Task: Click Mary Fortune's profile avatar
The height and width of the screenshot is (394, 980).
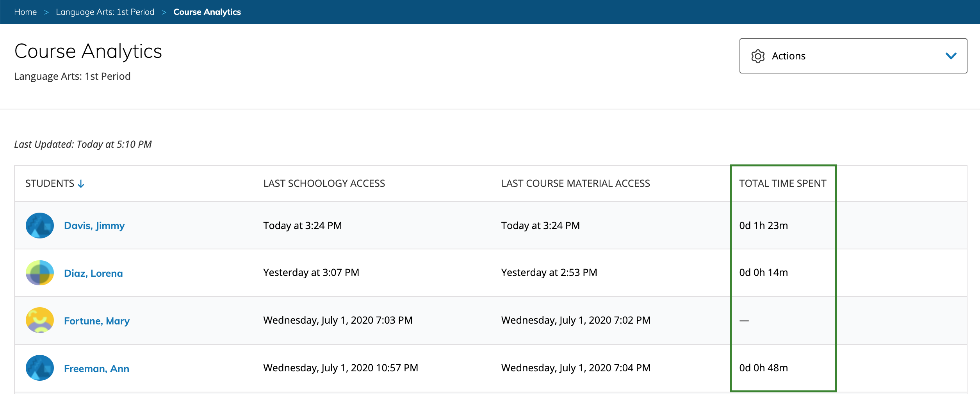Action: tap(39, 320)
